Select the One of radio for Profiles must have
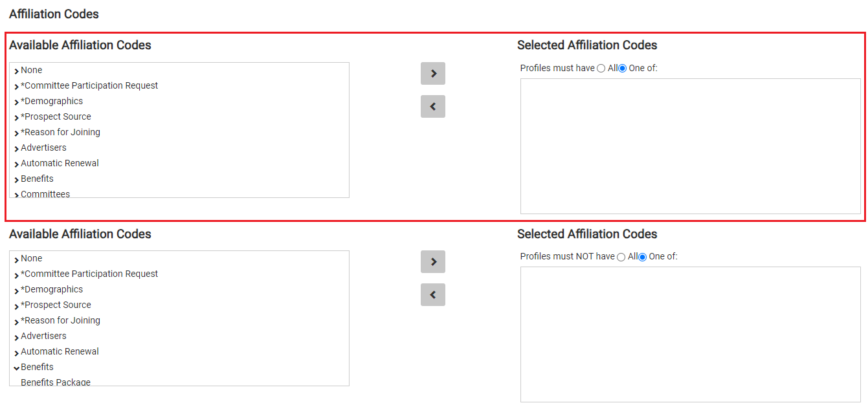Image resolution: width=868 pixels, height=405 pixels. (621, 68)
